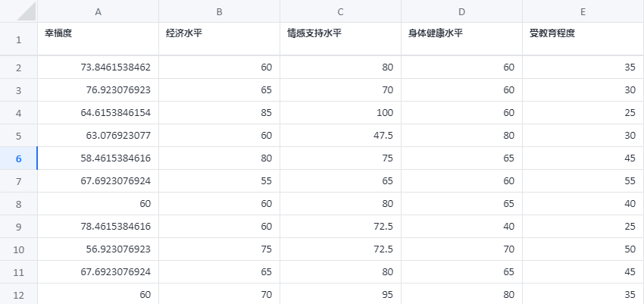Image resolution: width=644 pixels, height=304 pixels.
Task: Click the 身体健康水平 header cell
Action: 461,39
